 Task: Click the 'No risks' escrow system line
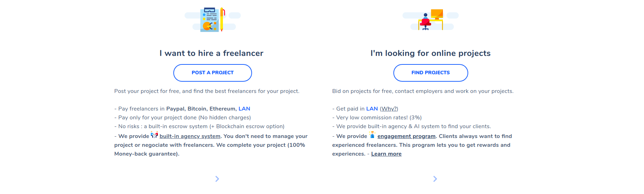(x=199, y=126)
